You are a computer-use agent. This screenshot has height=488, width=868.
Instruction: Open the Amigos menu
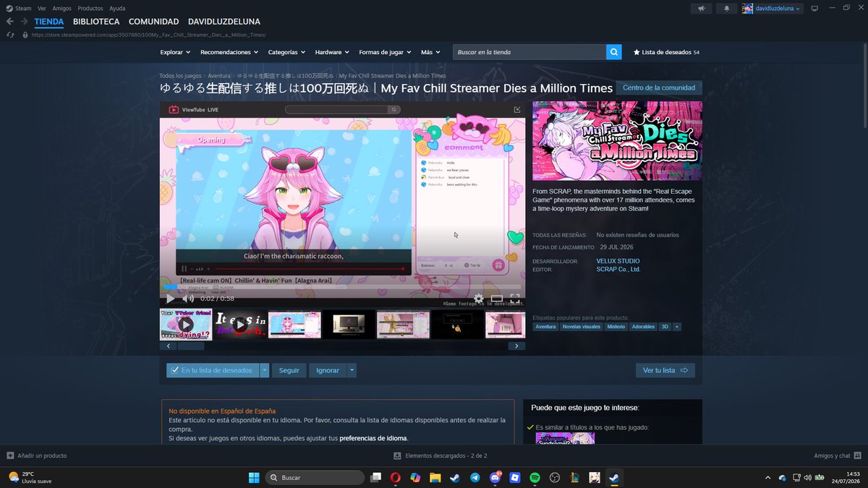61,8
